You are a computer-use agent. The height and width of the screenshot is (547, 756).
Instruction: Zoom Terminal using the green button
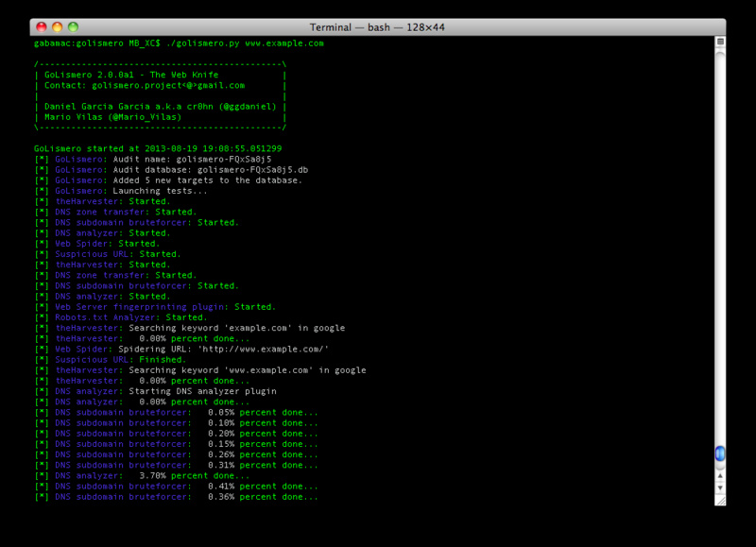coord(74,27)
